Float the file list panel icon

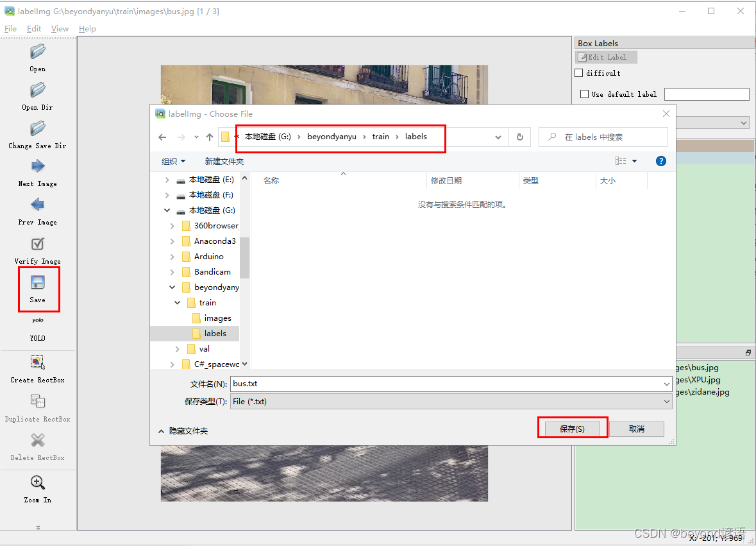tap(748, 353)
